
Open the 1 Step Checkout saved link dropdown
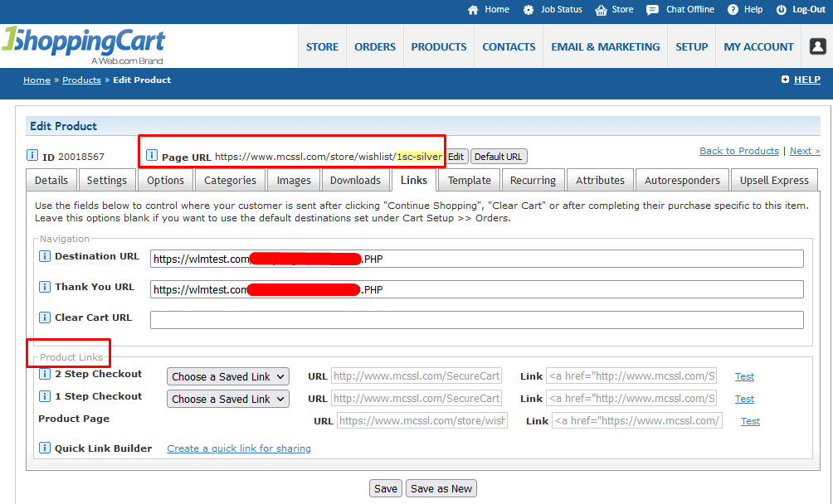[x=228, y=399]
